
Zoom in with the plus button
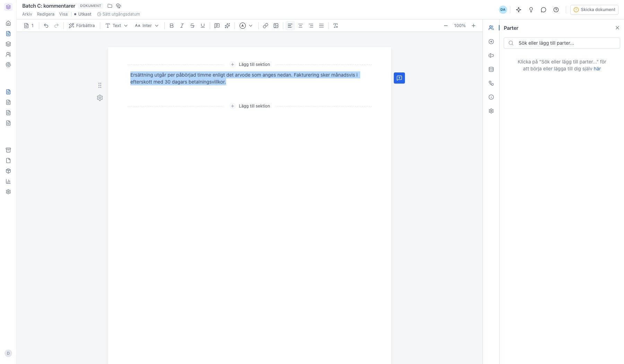[x=474, y=26]
